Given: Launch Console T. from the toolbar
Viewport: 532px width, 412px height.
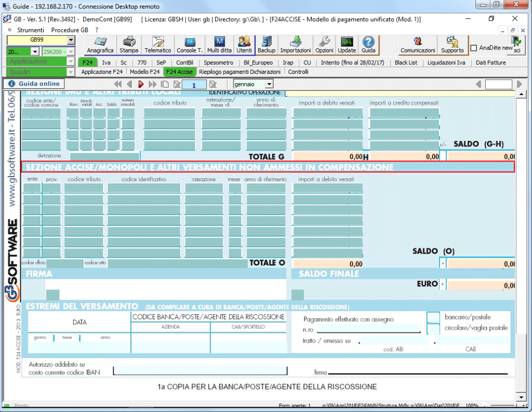Looking at the screenshot, I should coord(190,45).
